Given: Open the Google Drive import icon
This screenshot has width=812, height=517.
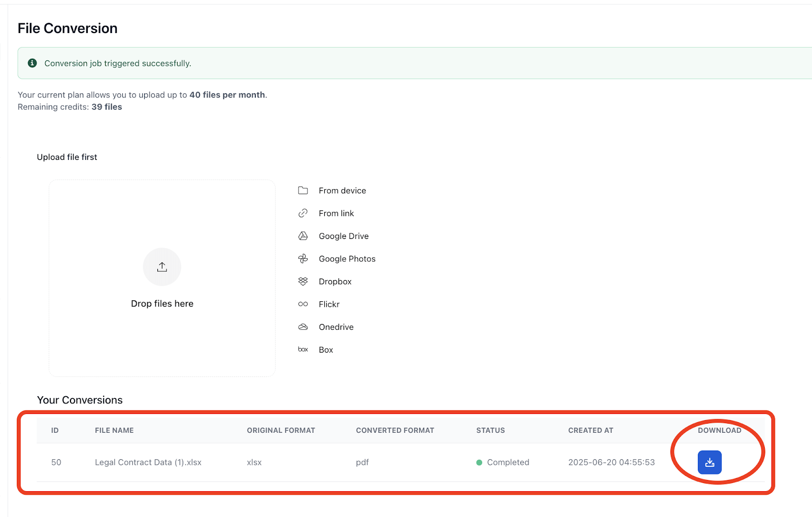Looking at the screenshot, I should pyautogui.click(x=303, y=236).
